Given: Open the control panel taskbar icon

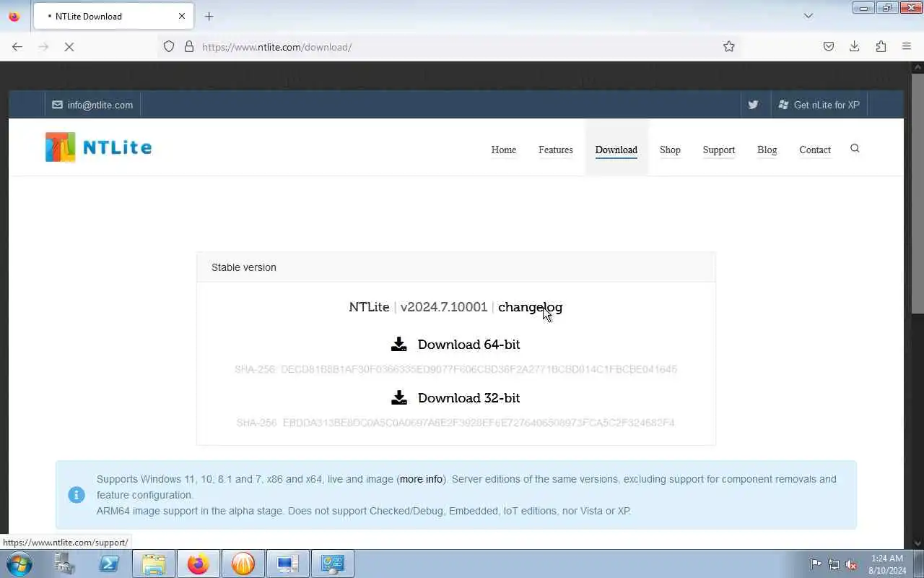Looking at the screenshot, I should (333, 564).
